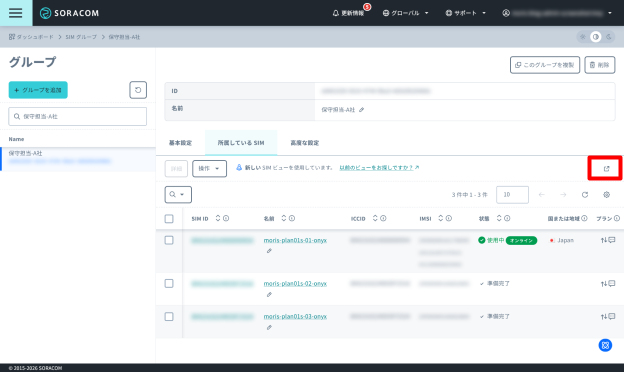Open the 操作 dropdown

(x=209, y=169)
